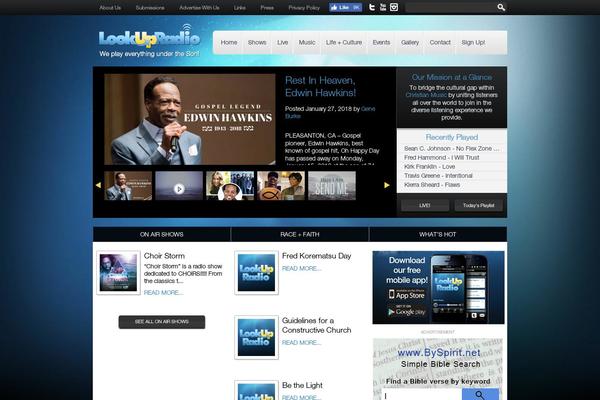This screenshot has height=400, width=600.
Task: Click Kierra Sheard - Flaws entry
Action: pyautogui.click(x=432, y=185)
